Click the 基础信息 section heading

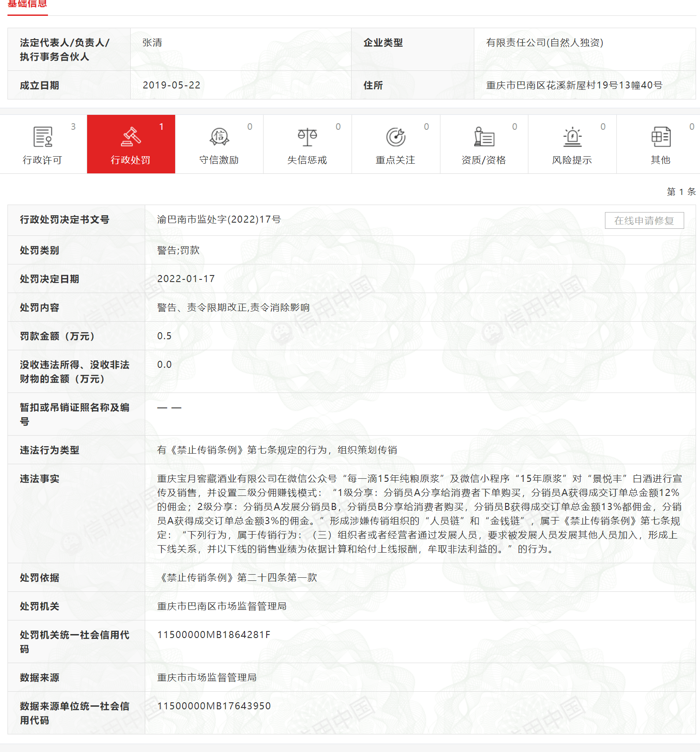point(27,4)
